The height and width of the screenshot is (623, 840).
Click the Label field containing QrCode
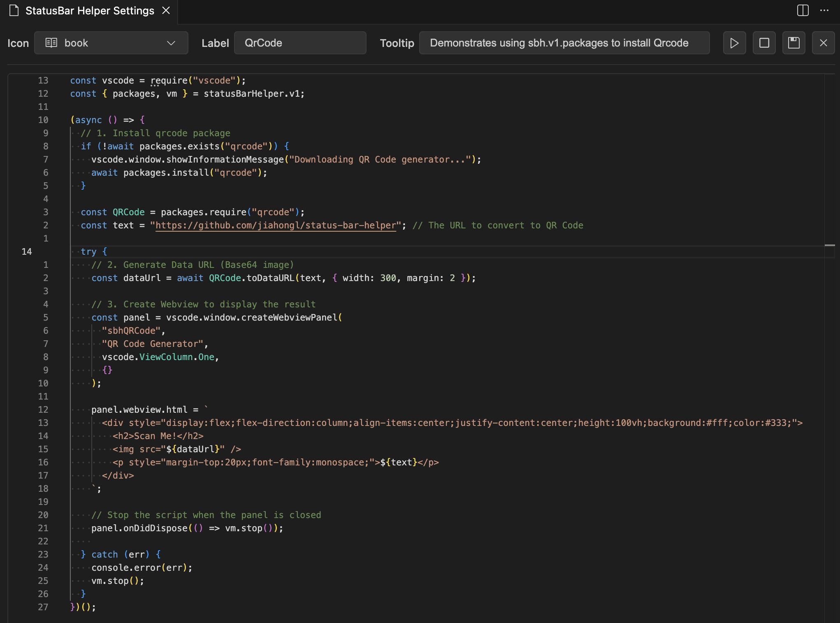(300, 43)
